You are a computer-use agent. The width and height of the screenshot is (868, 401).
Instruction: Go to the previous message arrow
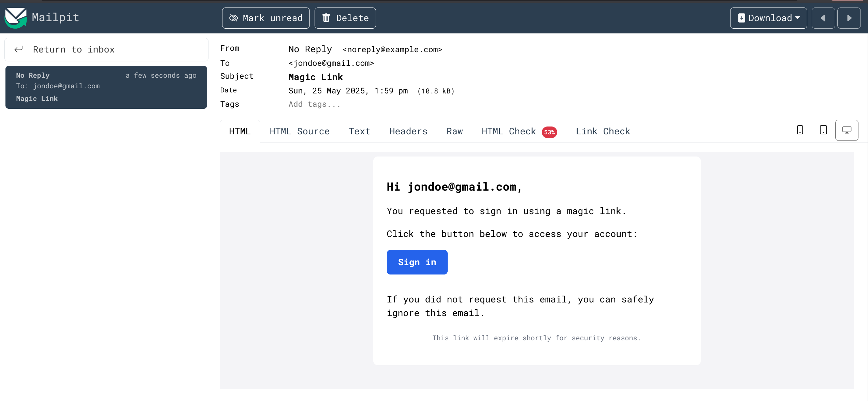coord(823,18)
